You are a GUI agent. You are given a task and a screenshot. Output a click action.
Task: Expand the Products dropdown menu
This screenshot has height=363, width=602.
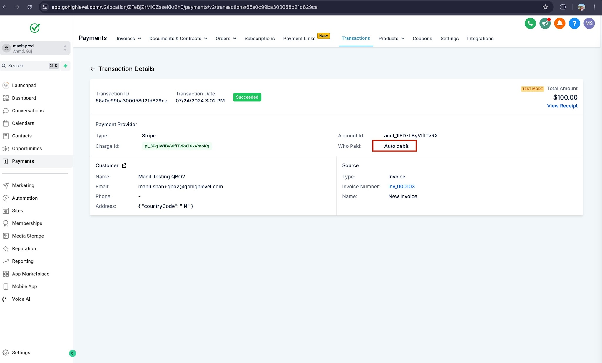coord(391,38)
